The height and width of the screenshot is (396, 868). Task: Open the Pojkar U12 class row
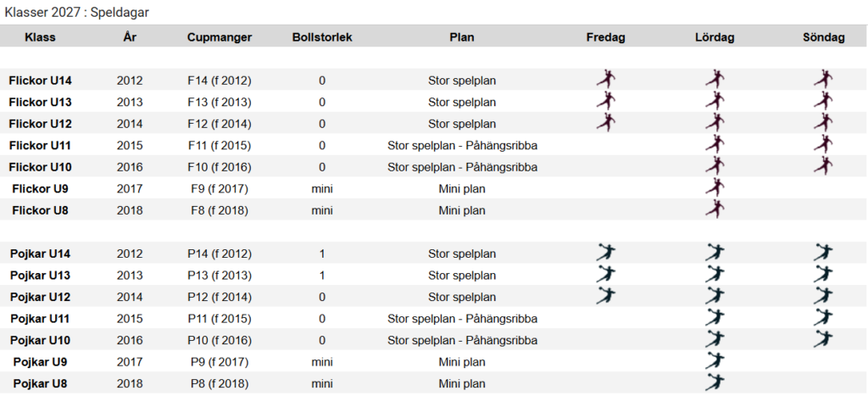(434, 297)
